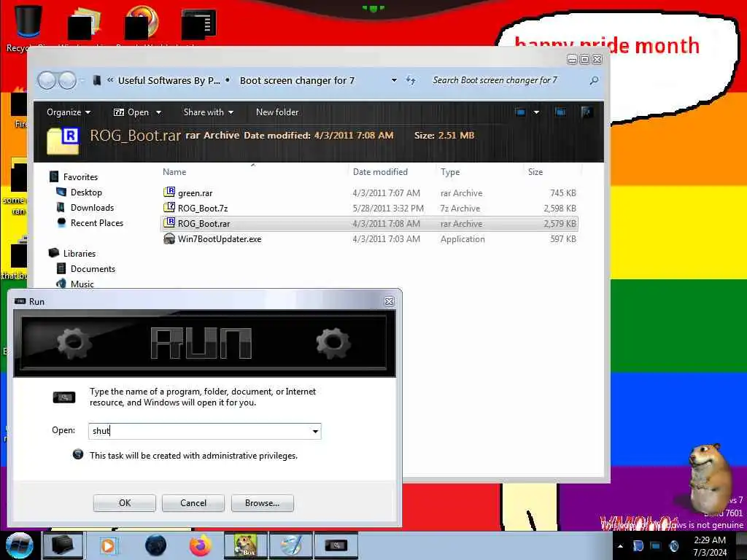
Task: Click the New folder toolbar button
Action: click(x=277, y=112)
